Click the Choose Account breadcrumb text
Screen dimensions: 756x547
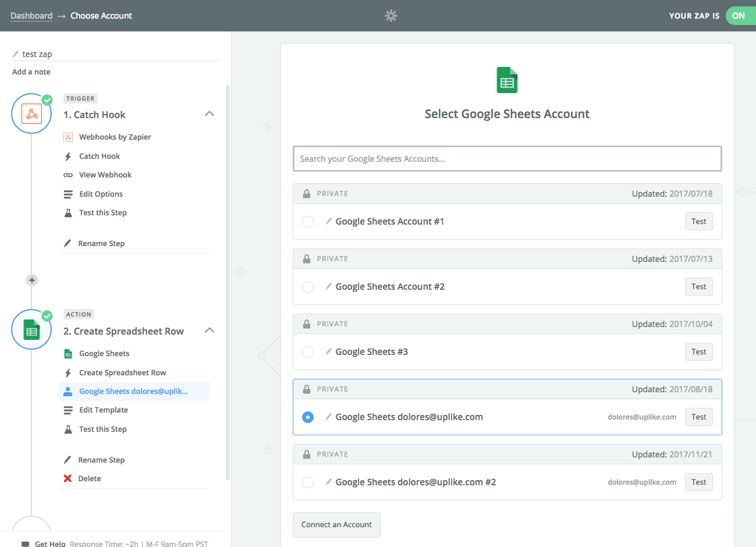pos(101,16)
